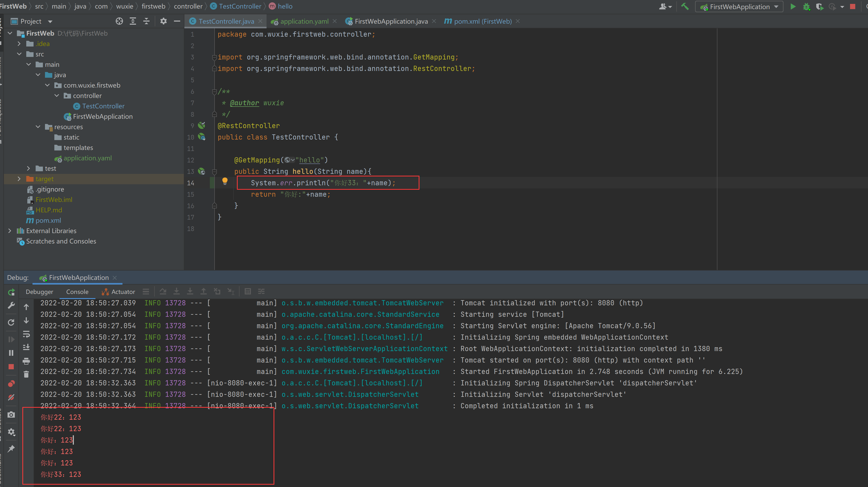Viewport: 868px width, 487px height.
Task: Rerun FirstWebApplication in the debug panel
Action: click(11, 292)
